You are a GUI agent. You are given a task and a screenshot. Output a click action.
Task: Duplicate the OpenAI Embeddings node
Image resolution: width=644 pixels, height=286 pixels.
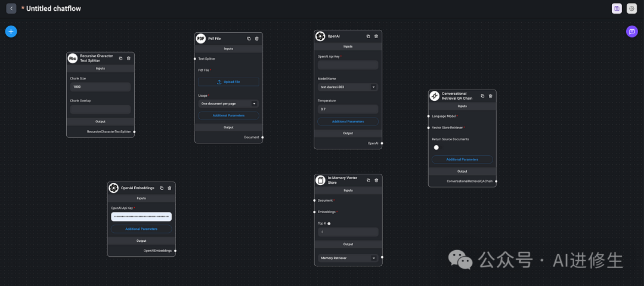(162, 188)
